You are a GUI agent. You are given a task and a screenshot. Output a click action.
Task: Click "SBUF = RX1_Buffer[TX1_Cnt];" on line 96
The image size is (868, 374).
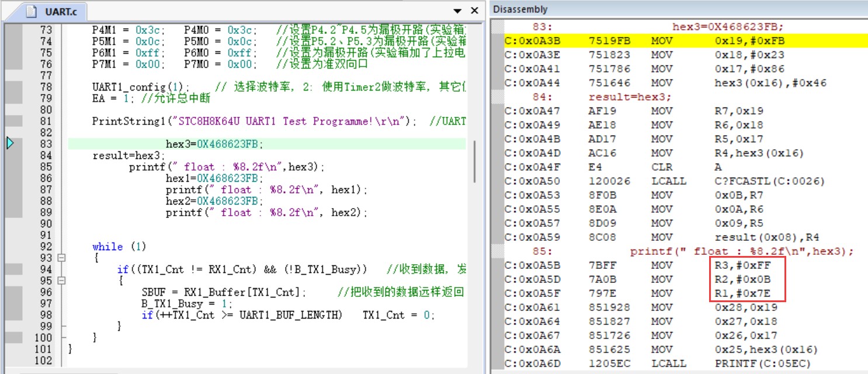[x=224, y=292]
